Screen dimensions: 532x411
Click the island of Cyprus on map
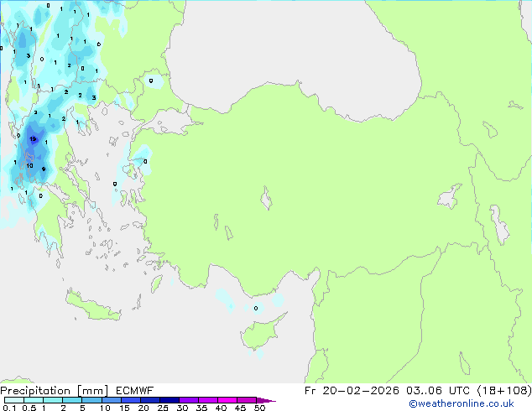pos(260,332)
